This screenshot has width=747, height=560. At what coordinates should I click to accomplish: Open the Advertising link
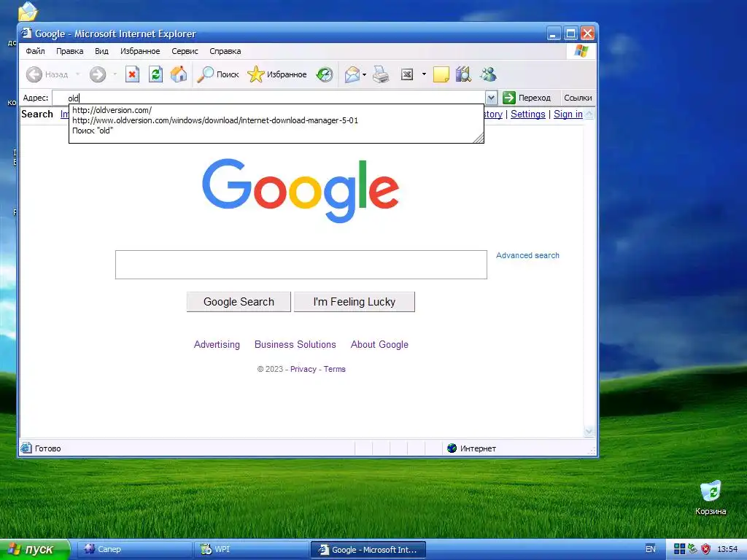click(x=217, y=344)
